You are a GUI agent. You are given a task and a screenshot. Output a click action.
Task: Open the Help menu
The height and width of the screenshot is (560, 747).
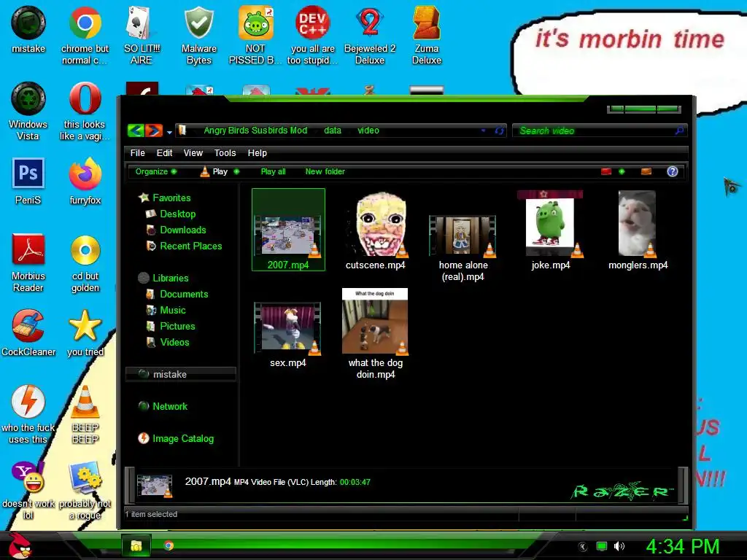click(258, 153)
